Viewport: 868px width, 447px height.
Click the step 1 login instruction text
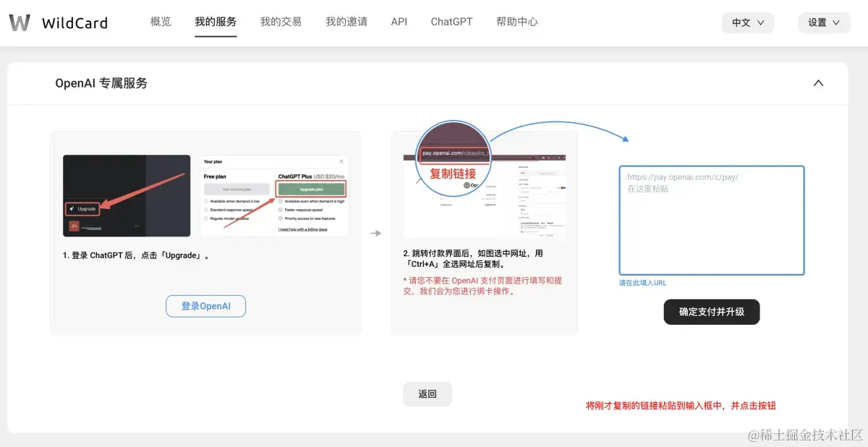click(x=137, y=255)
